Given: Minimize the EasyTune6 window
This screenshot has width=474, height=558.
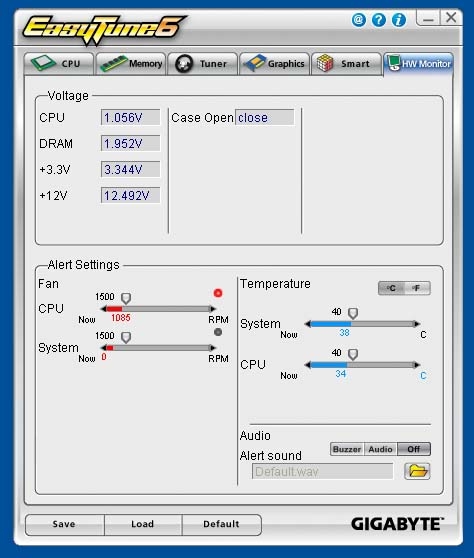Looking at the screenshot, I should [428, 18].
